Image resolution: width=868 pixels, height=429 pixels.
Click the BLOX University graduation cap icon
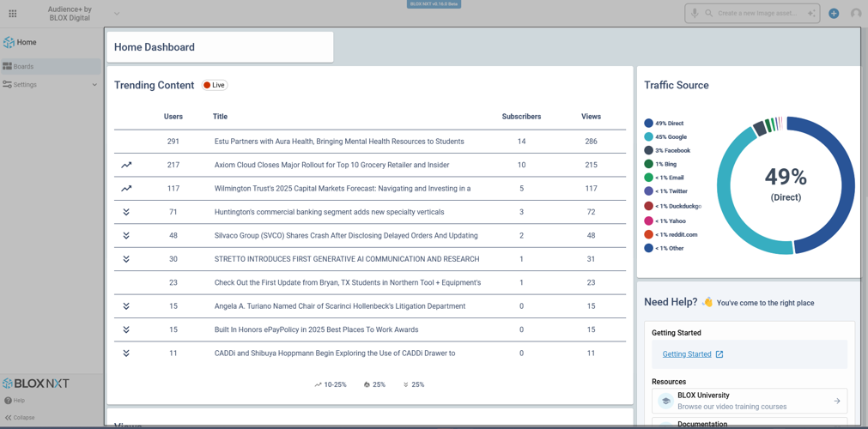(x=665, y=401)
